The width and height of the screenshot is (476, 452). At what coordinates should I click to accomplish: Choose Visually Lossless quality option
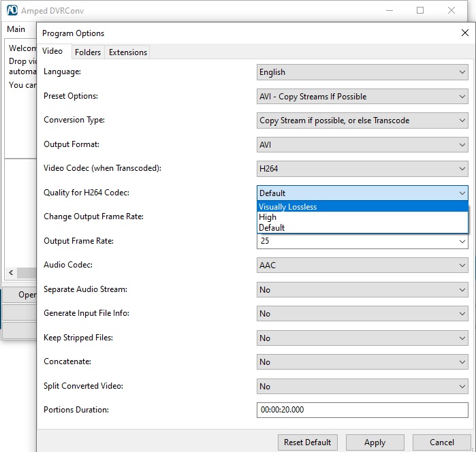tap(362, 207)
